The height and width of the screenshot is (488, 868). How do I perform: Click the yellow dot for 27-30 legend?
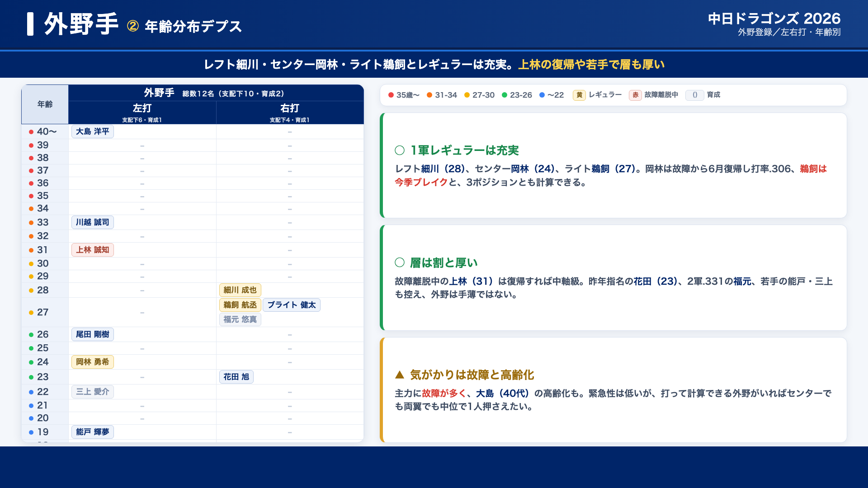(x=467, y=95)
